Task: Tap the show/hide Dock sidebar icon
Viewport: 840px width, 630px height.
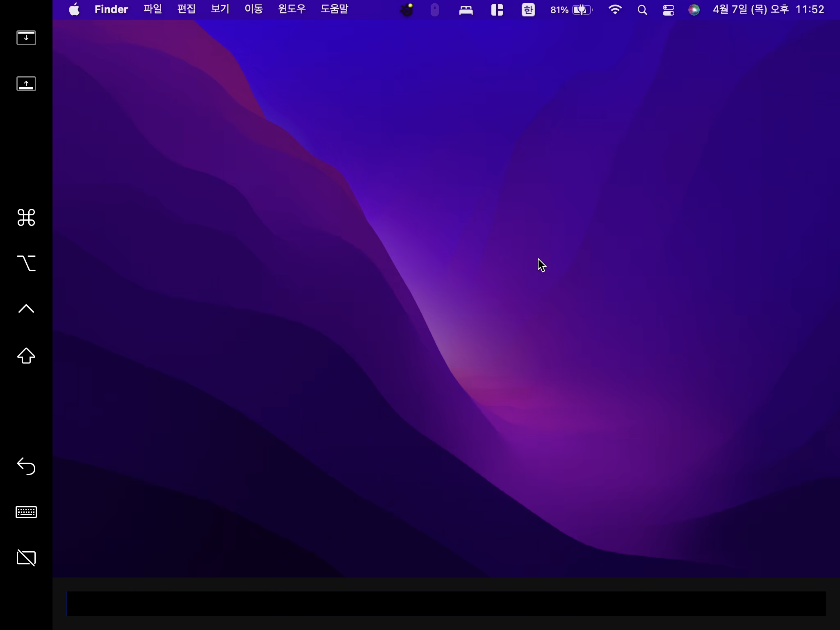Action: click(26, 84)
